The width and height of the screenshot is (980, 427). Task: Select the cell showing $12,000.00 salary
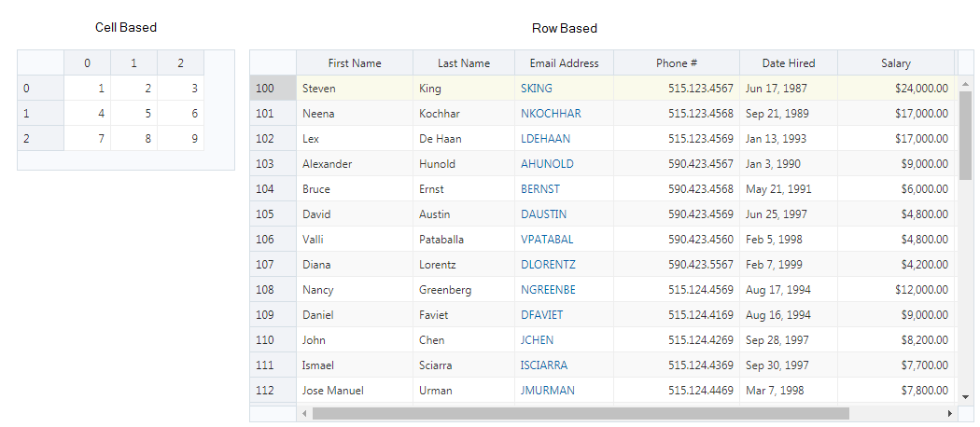pyautogui.click(x=896, y=290)
